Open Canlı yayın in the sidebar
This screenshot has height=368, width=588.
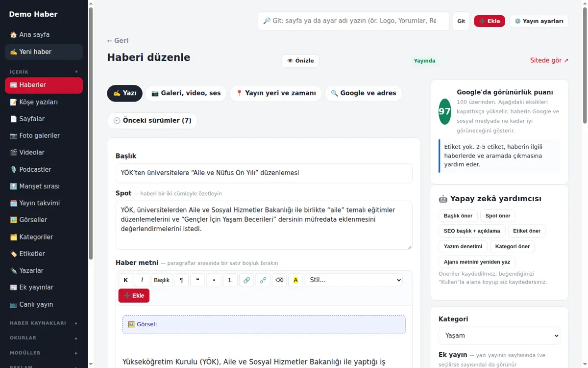pyautogui.click(x=44, y=304)
